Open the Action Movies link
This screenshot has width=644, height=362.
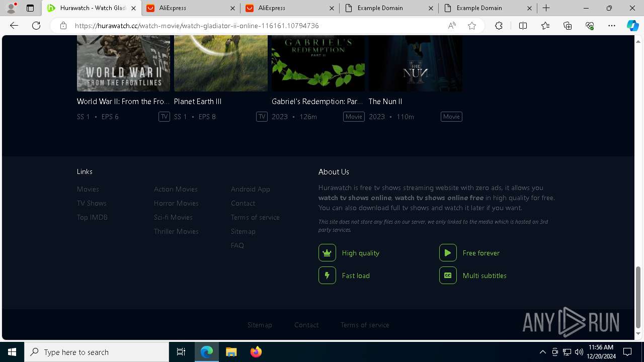coord(176,189)
